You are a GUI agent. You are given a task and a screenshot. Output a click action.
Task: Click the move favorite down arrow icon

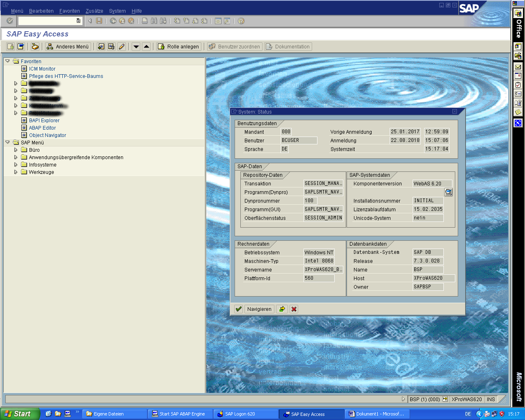click(x=136, y=46)
